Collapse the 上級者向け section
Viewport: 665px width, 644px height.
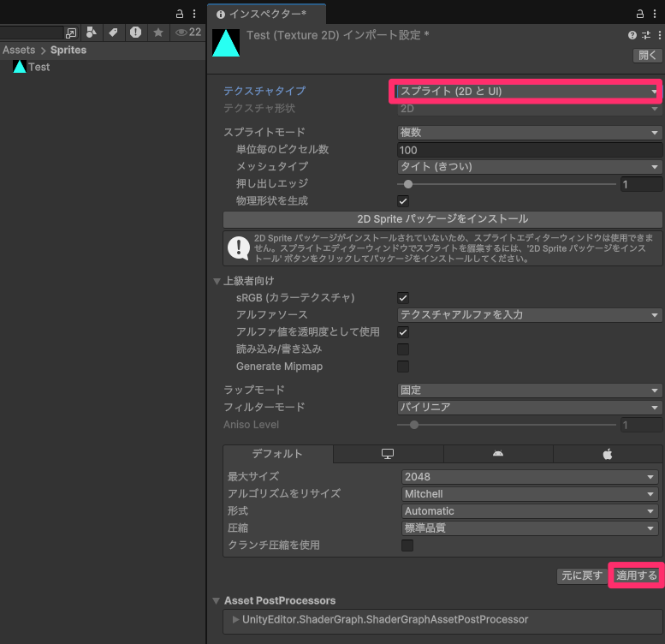(217, 281)
